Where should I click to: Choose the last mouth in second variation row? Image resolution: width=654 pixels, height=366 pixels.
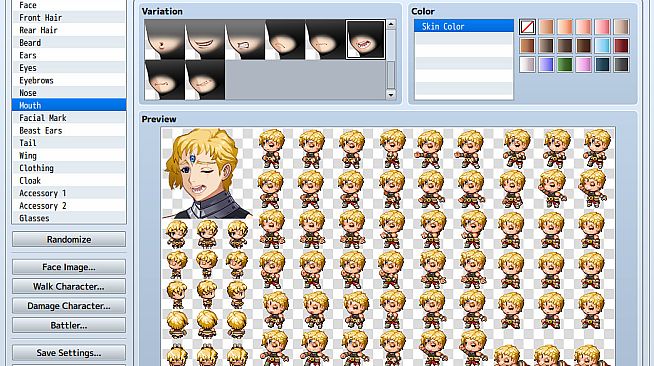point(205,80)
